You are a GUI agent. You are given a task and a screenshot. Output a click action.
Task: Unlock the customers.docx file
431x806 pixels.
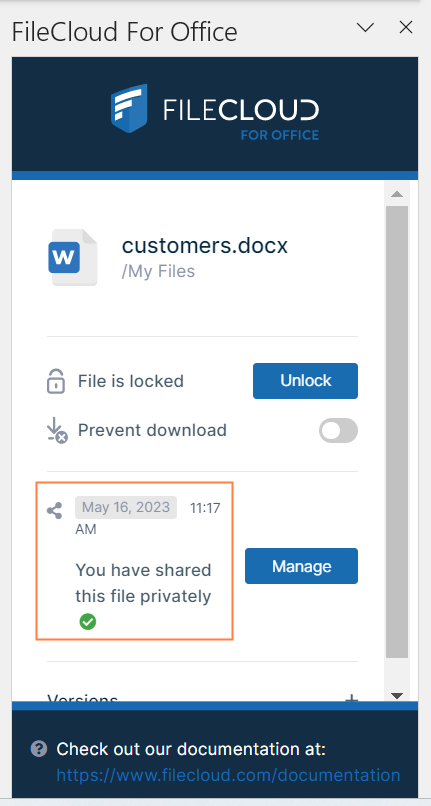(306, 381)
